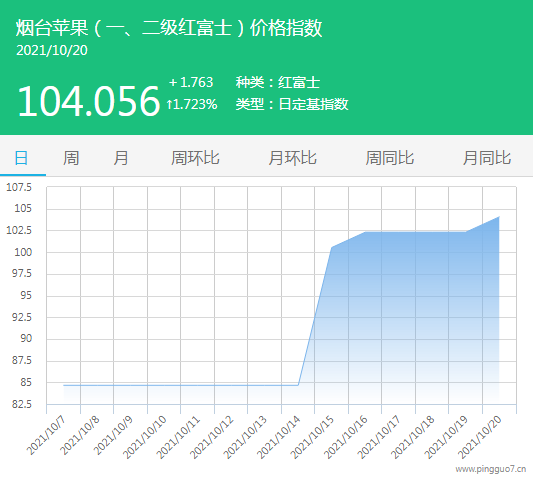
Task: Click the chart peak data point on 10/20
Action: pos(499,217)
